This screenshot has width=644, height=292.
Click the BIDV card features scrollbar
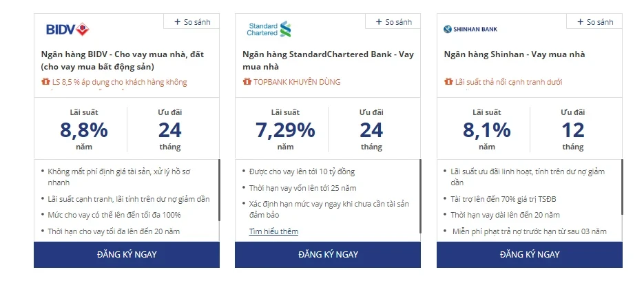point(219,190)
